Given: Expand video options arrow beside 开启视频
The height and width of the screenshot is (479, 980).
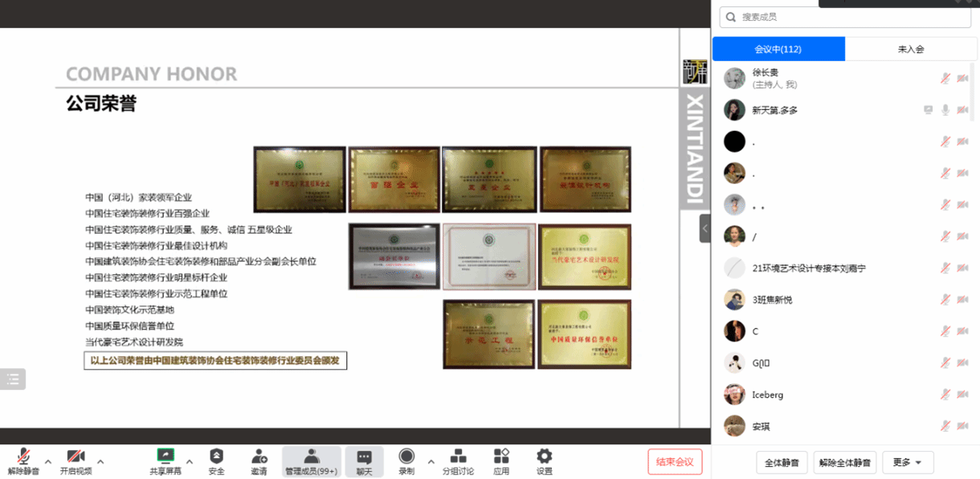Looking at the screenshot, I should pyautogui.click(x=100, y=461).
